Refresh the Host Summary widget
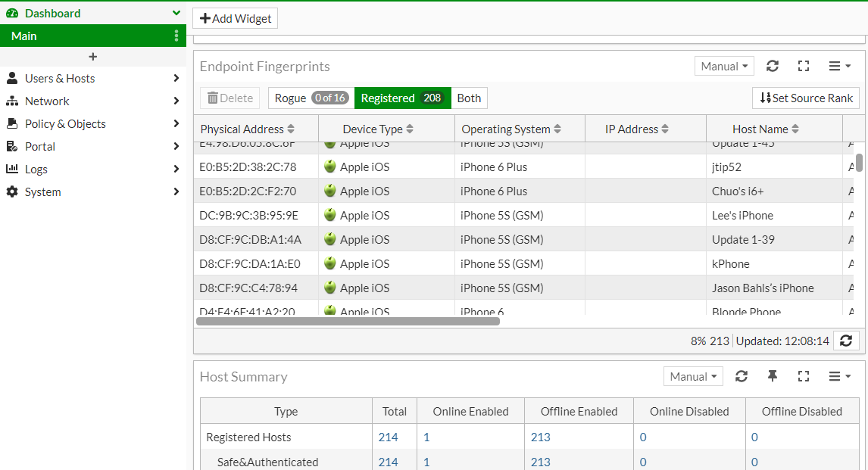868x470 pixels. coord(742,376)
